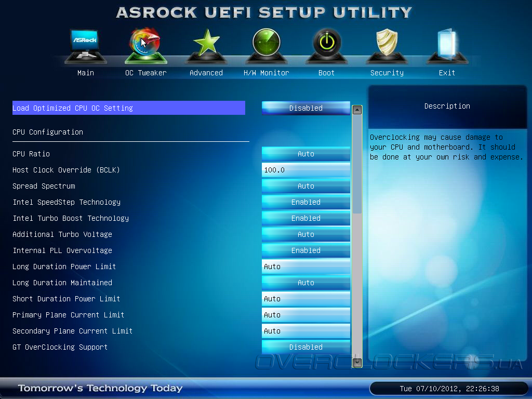This screenshot has height=399, width=532.
Task: Open Load Optimized CPU OC Setting Disabled dropdown
Action: coord(305,108)
